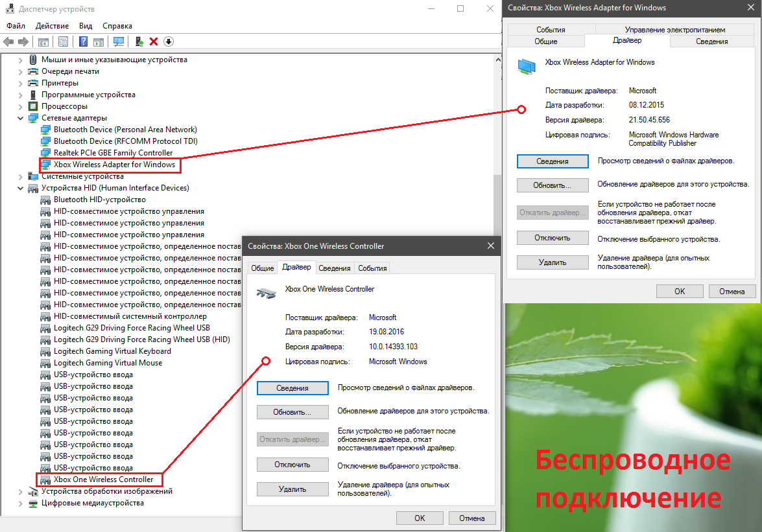Expand Мыши и иные указывающие устройства node
This screenshot has height=532, width=762.
pos(20,60)
